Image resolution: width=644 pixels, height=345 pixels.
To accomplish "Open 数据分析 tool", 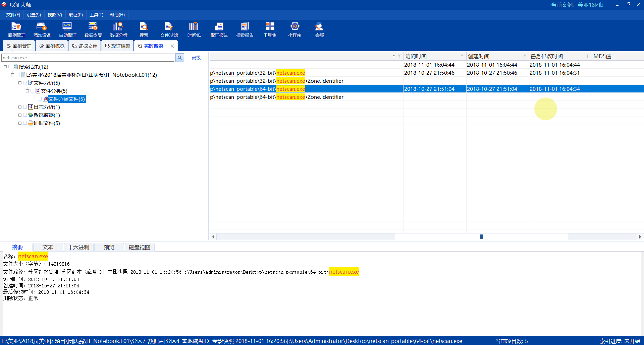I will [118, 30].
